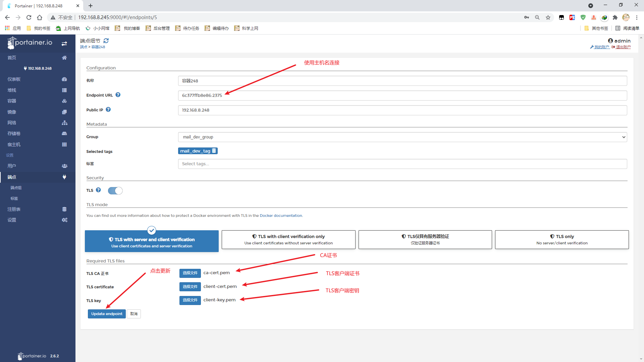Open 存储卷 volumes in sidebar
644x362 pixels.
click(14, 133)
